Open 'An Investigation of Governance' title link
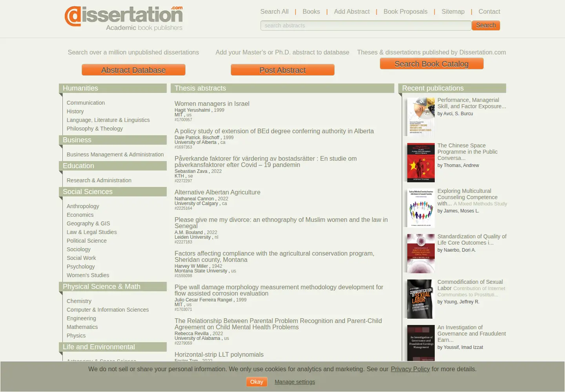Viewport: 565px width, 392px height. pos(472,334)
